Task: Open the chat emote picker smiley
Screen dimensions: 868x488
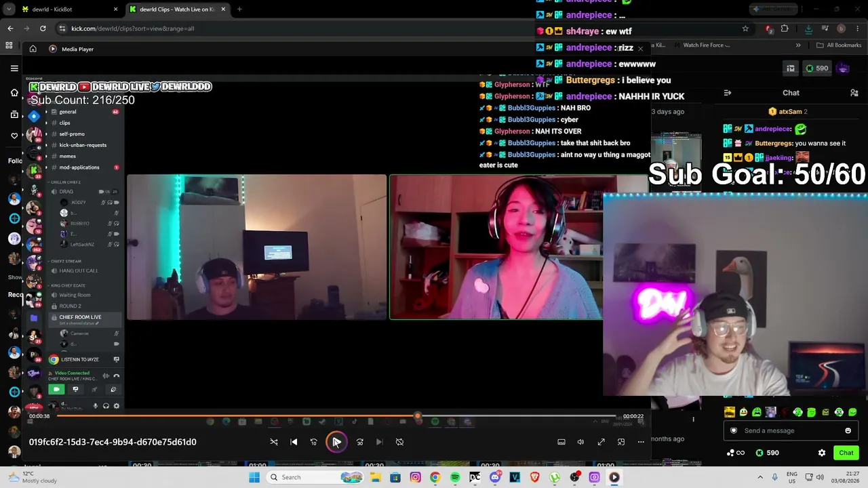Action: click(x=848, y=430)
